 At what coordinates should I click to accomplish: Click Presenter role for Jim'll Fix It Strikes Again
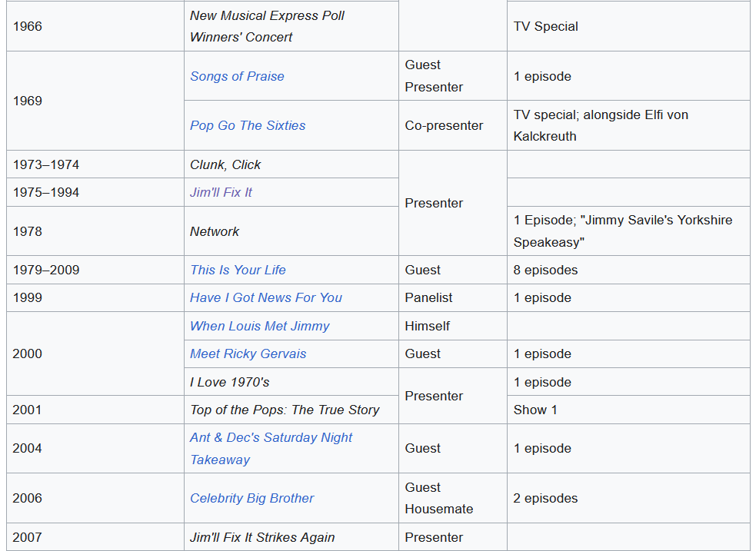coord(434,537)
